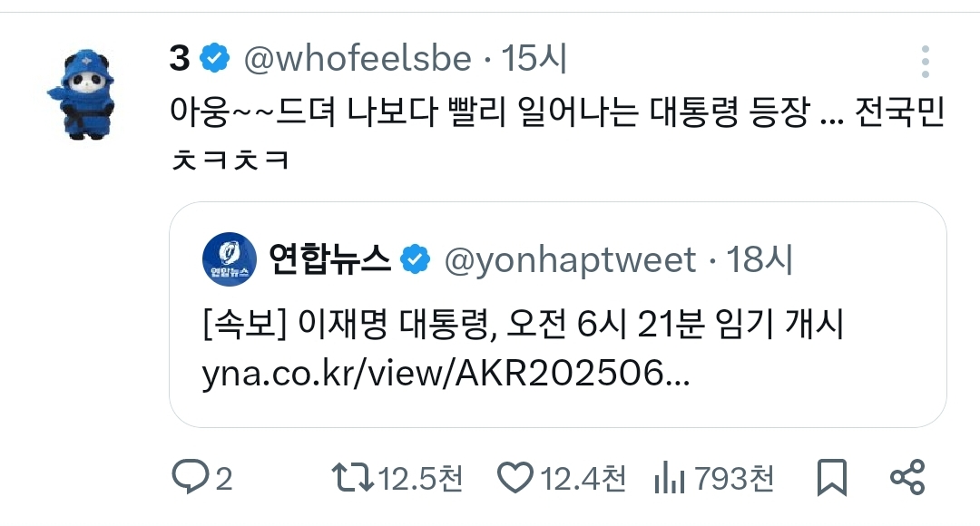Open the @yonhaptweet handle

coord(570,260)
